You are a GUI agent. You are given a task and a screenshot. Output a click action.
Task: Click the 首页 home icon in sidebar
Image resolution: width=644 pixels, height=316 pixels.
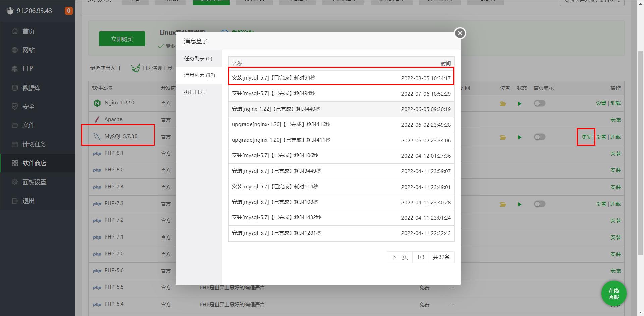[15, 31]
